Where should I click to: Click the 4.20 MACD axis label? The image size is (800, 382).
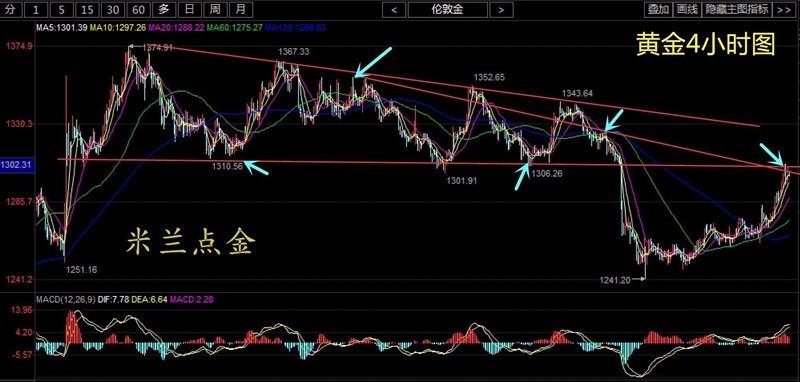[x=24, y=333]
